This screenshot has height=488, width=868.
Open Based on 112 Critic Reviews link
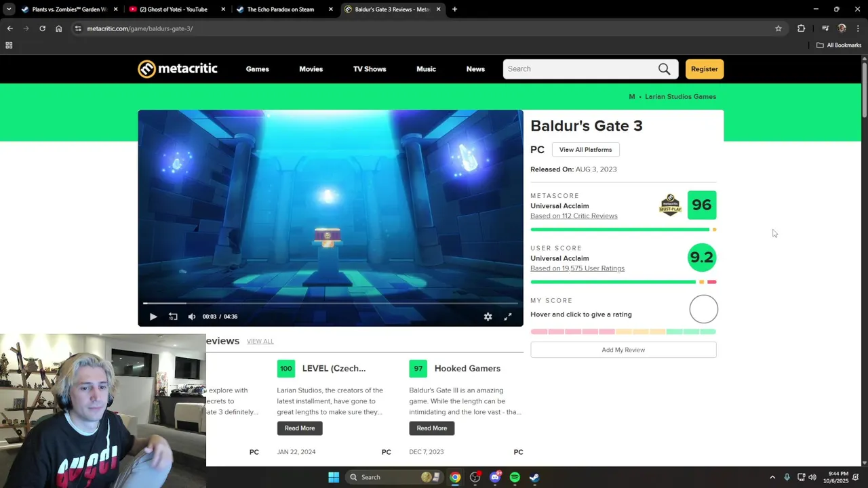[x=574, y=216]
